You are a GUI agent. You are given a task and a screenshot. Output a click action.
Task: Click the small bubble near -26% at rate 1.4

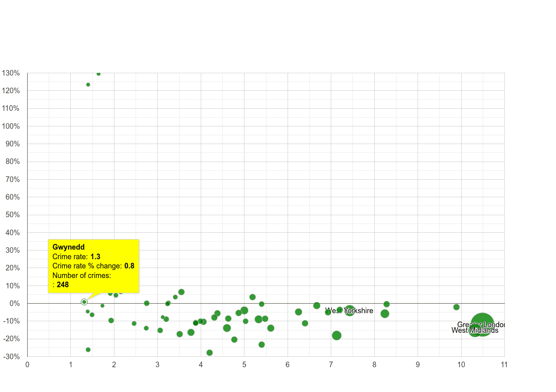pyautogui.click(x=88, y=350)
